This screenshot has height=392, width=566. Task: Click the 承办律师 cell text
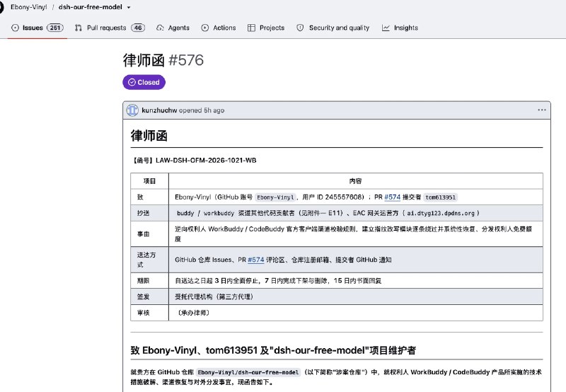pyautogui.click(x=194, y=313)
